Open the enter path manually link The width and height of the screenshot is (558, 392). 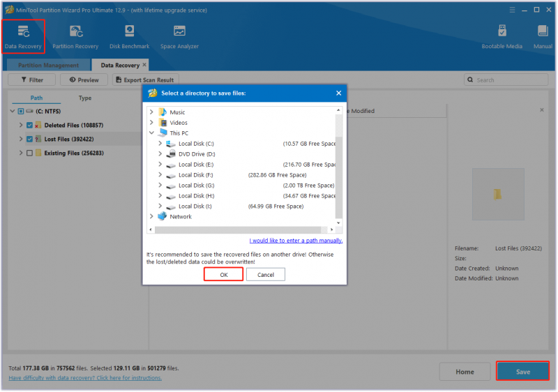pos(296,241)
